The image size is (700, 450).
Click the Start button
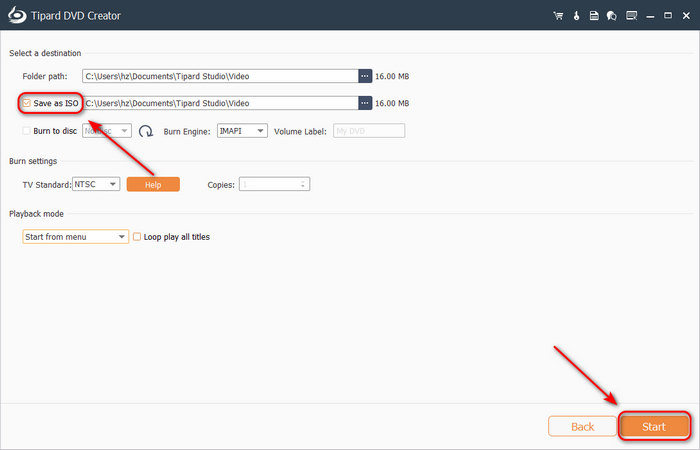pyautogui.click(x=654, y=427)
